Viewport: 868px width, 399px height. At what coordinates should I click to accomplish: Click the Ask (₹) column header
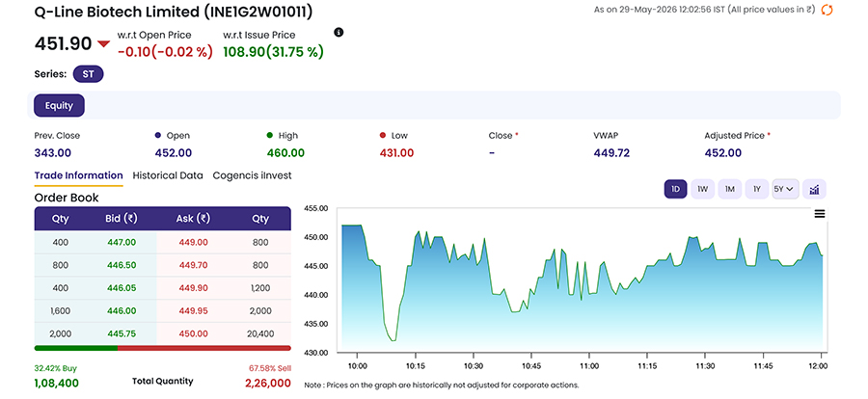(x=193, y=219)
